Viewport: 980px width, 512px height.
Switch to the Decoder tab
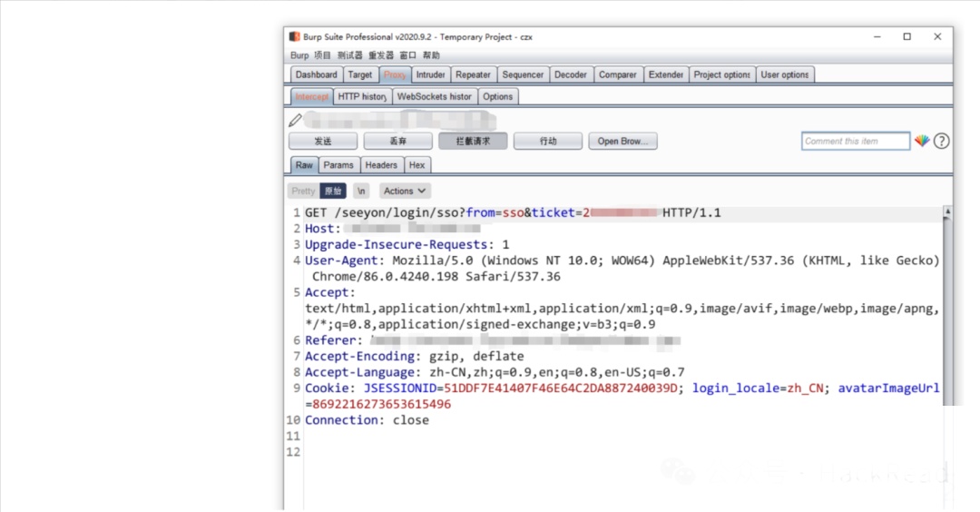(x=571, y=74)
